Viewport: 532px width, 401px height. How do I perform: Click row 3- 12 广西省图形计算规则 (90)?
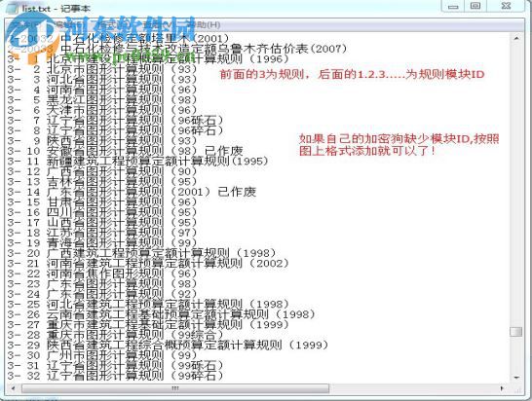(102, 171)
